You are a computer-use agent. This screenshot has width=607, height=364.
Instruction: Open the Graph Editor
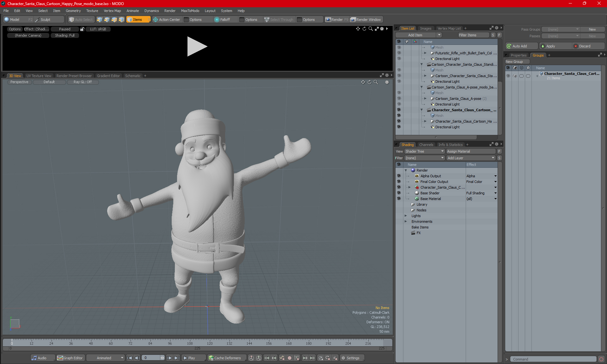click(70, 358)
